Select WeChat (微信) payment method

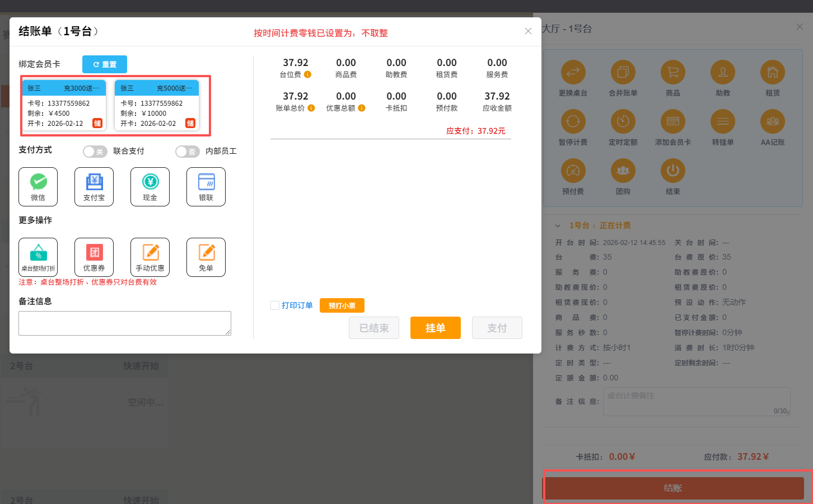(38, 186)
